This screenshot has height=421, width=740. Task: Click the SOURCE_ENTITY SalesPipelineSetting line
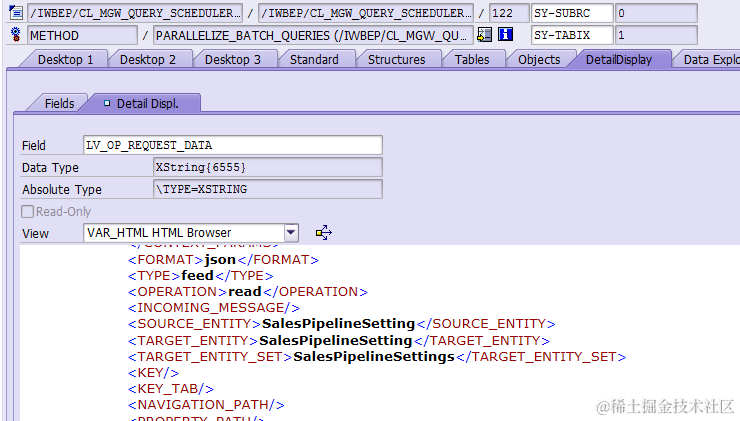coord(342,324)
